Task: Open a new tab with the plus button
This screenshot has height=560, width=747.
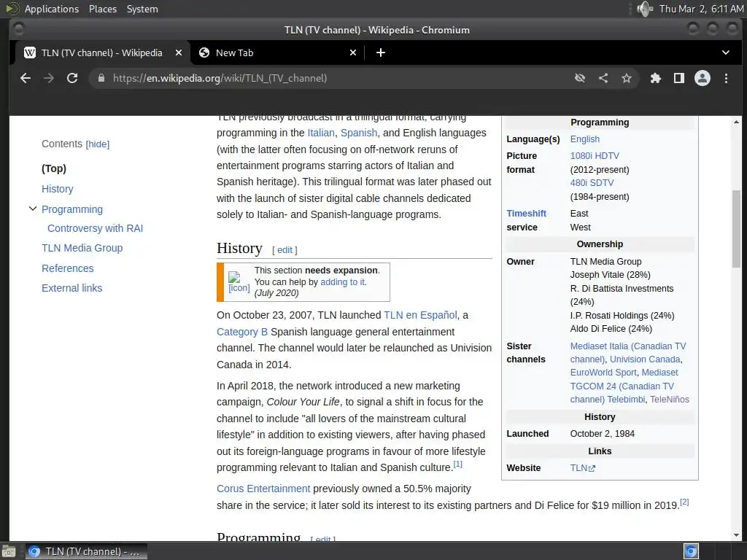Action: click(x=381, y=52)
